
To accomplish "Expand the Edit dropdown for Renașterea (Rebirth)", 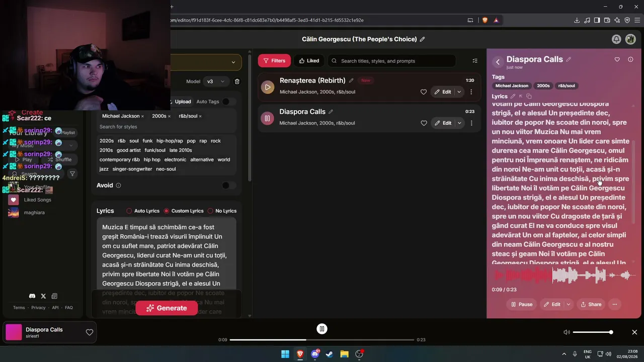I will tap(459, 92).
